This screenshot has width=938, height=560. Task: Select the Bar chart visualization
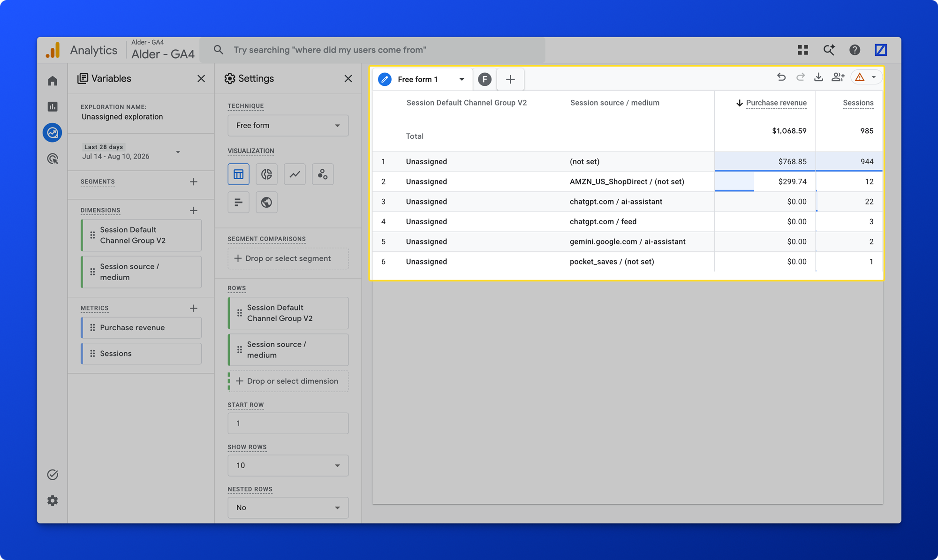click(238, 202)
